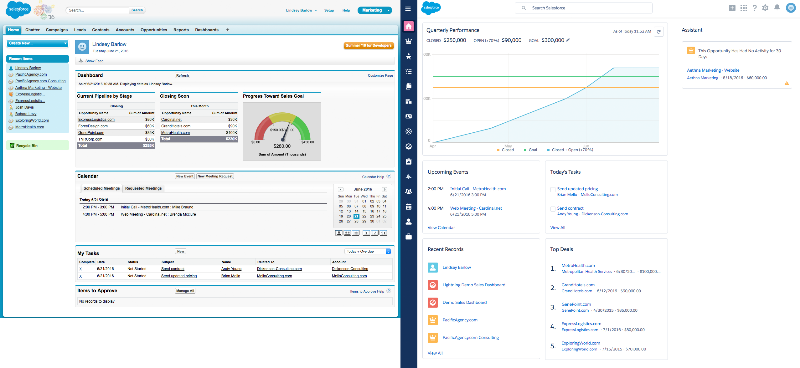Viewport: 800px width, 368px height.
Task: Expand the Lindsay Barlow user menu in Classic
Action: click(302, 10)
